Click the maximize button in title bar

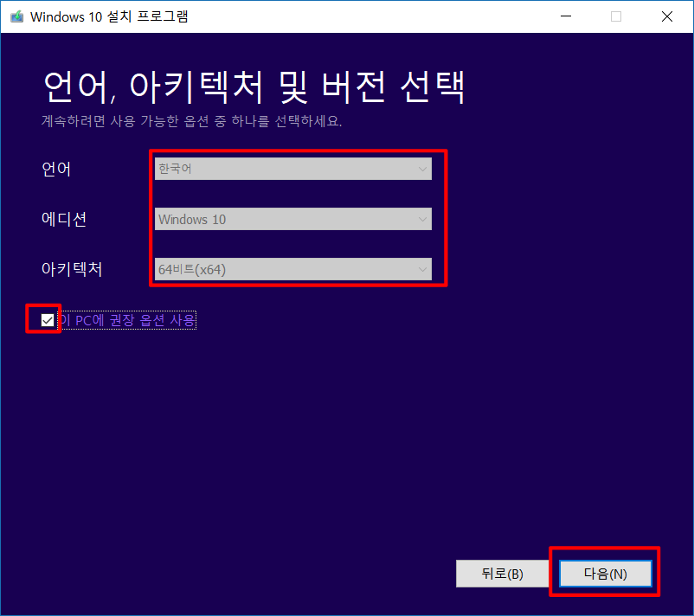pos(616,16)
